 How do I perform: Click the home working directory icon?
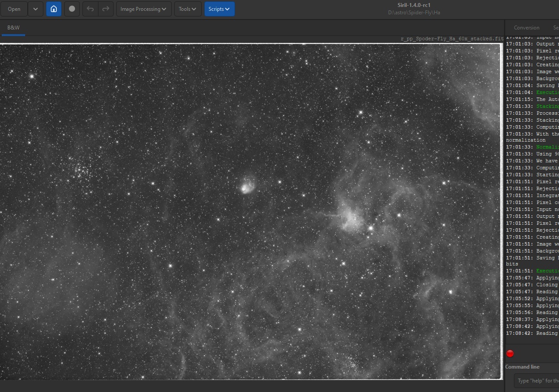[54, 9]
